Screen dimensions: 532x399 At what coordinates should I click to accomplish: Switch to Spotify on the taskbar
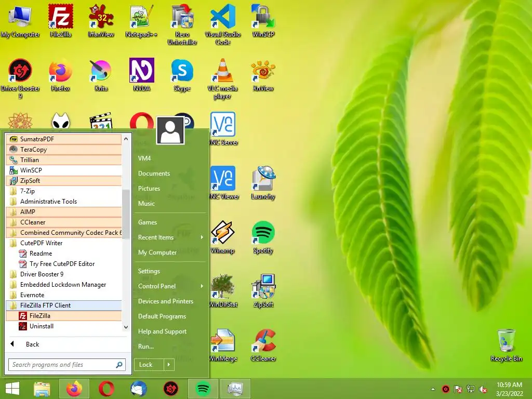203,389
